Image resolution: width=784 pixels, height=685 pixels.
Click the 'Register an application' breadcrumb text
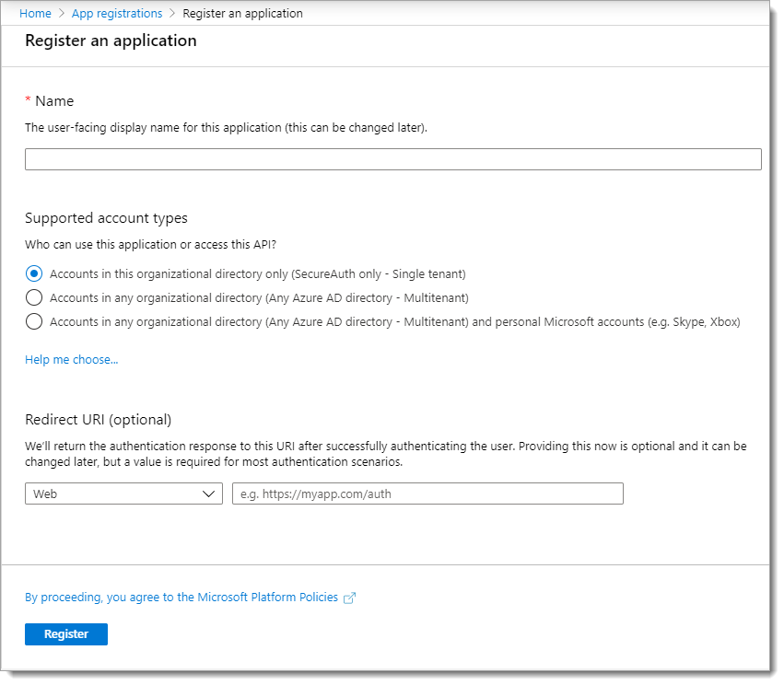click(242, 14)
